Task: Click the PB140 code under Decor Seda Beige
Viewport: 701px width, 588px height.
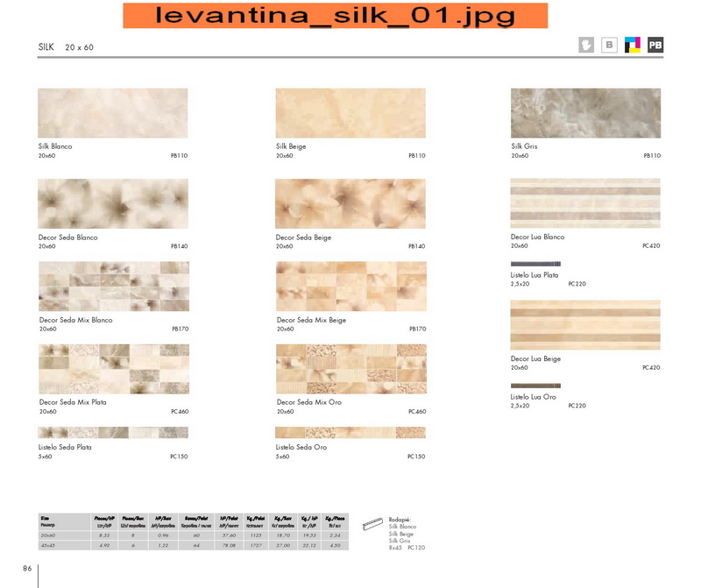Action: (417, 246)
